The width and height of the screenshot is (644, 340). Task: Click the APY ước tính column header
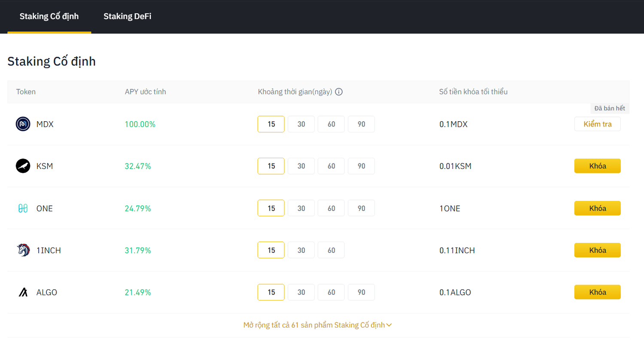pyautogui.click(x=145, y=92)
